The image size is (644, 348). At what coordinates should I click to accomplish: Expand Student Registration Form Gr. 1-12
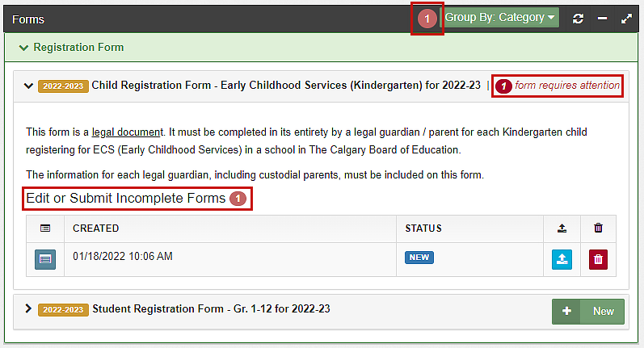[x=29, y=308]
